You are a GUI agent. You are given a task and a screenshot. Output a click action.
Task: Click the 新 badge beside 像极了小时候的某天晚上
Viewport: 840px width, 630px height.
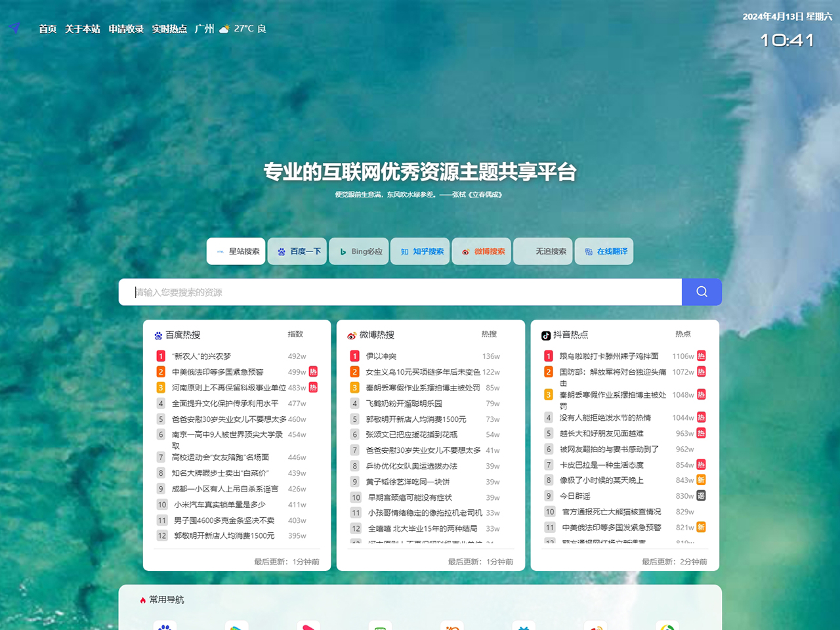[700, 480]
